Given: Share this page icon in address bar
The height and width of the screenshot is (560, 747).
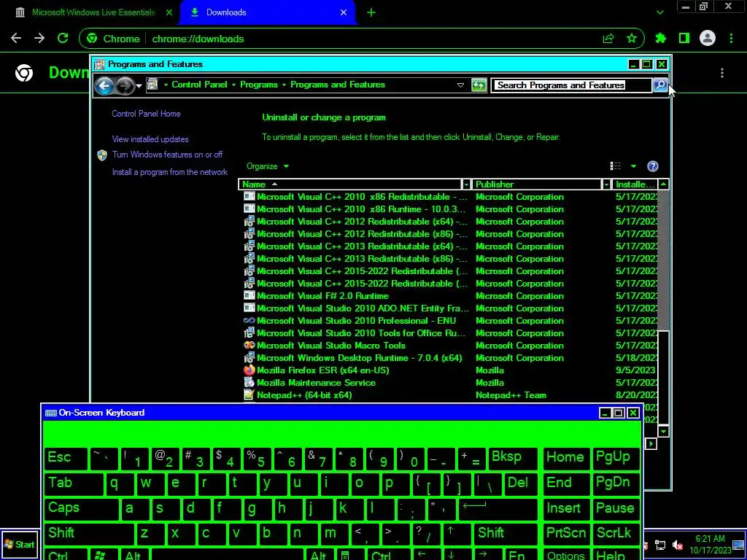Looking at the screenshot, I should tap(608, 39).
